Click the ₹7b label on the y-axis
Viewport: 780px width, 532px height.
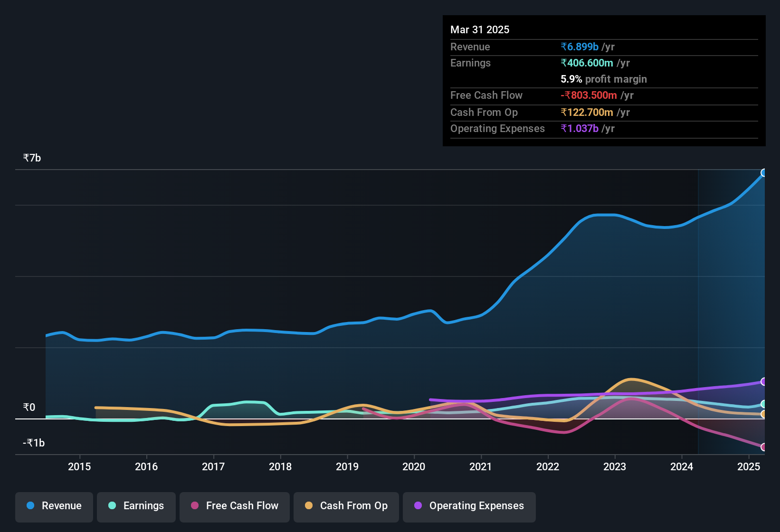[31, 157]
